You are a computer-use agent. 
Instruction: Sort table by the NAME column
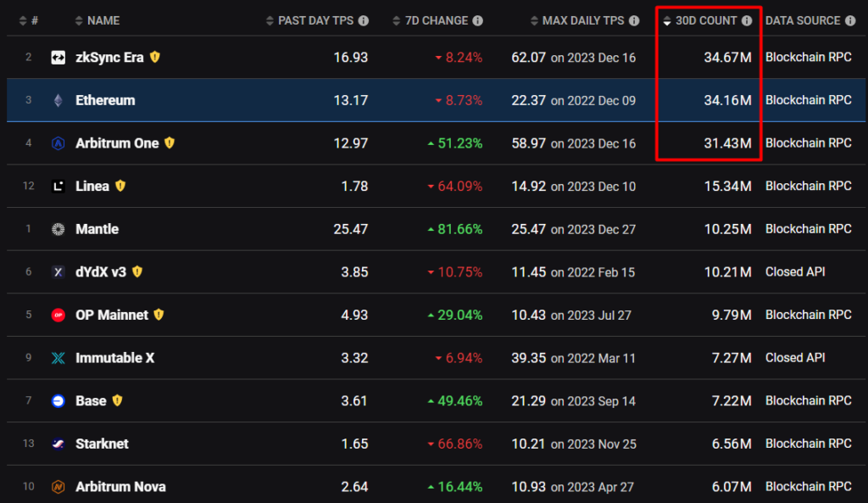[x=103, y=20]
